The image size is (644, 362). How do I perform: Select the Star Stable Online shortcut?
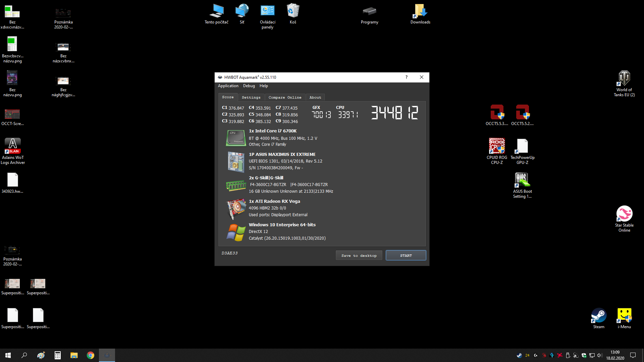point(624,219)
